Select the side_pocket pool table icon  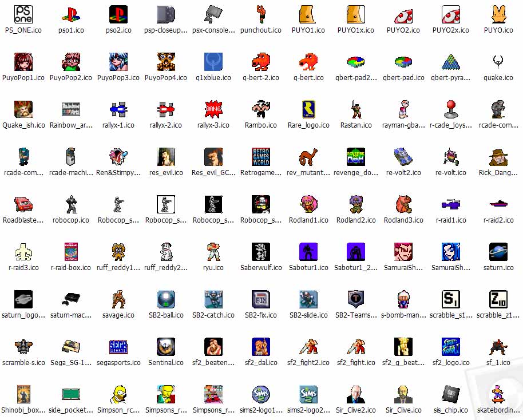[x=71, y=394]
